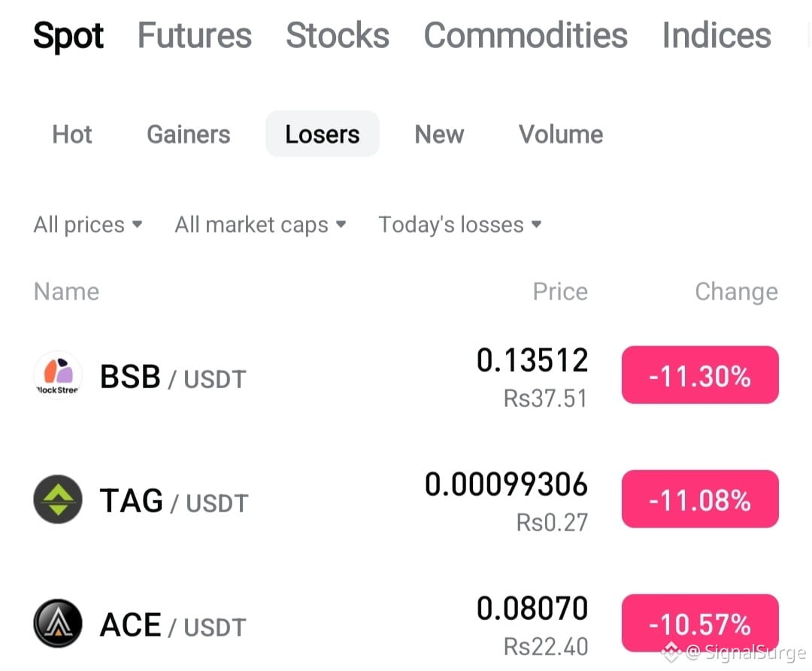Select the Hot filter
The width and height of the screenshot is (812, 671).
point(72,134)
